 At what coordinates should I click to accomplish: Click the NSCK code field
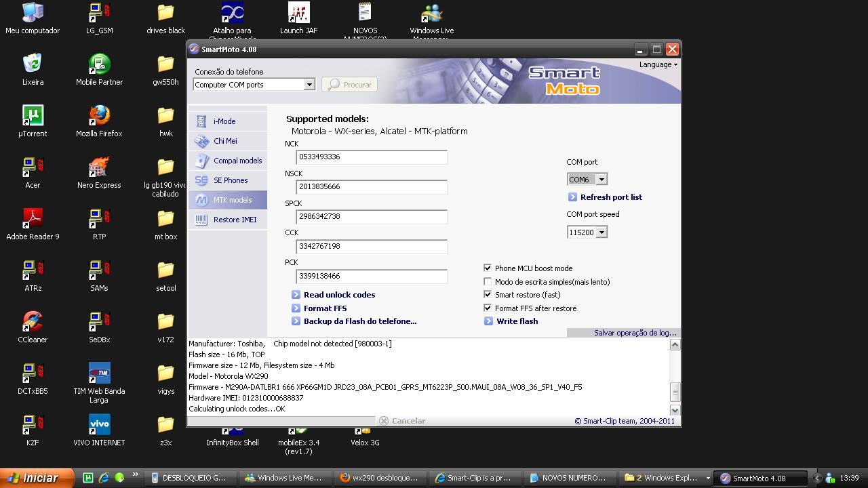tap(372, 186)
